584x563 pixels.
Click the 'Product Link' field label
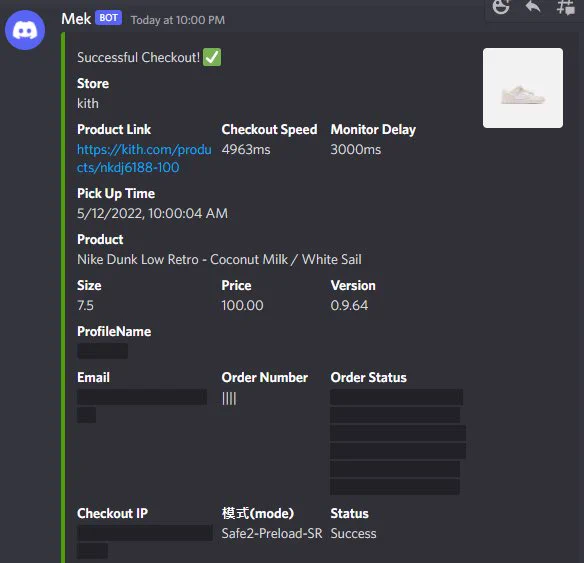click(114, 130)
